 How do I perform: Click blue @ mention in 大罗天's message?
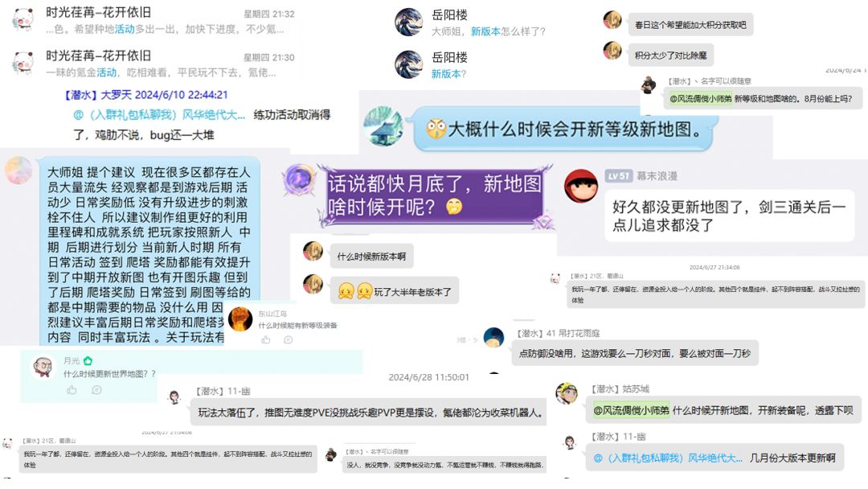tap(159, 115)
